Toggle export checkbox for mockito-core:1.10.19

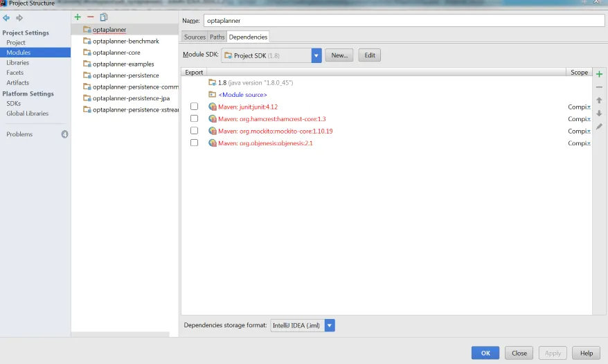pyautogui.click(x=194, y=131)
